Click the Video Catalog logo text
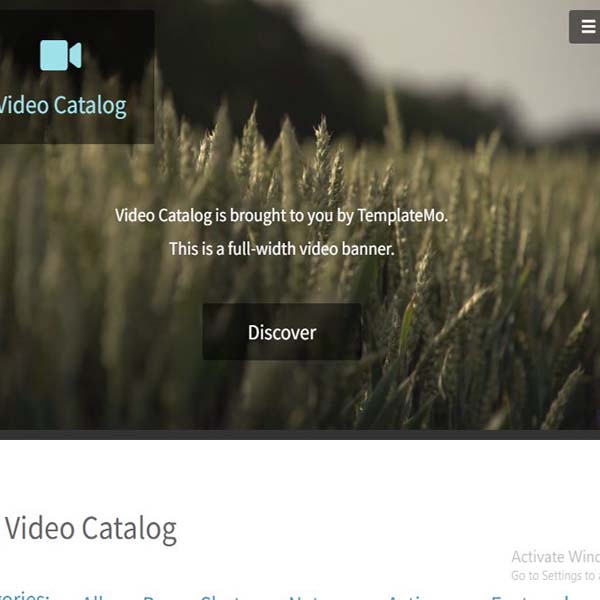This screenshot has width=600, height=600. (62, 105)
